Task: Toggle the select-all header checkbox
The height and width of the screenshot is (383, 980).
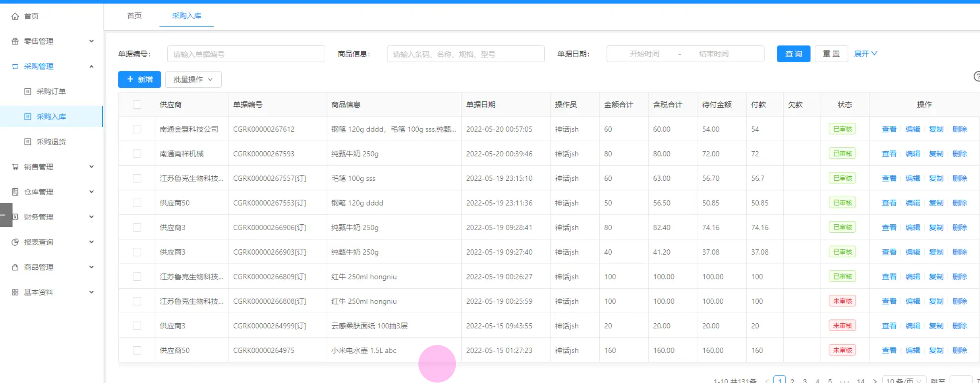Action: [x=137, y=104]
